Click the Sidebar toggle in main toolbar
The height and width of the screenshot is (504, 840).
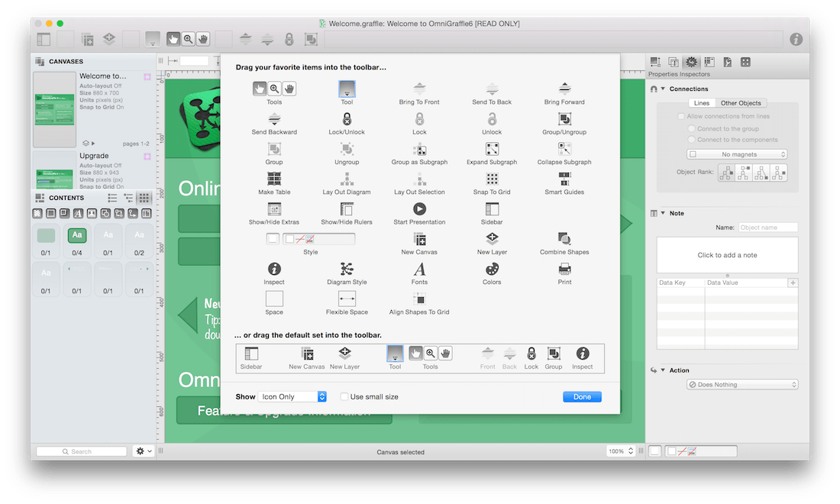click(44, 39)
